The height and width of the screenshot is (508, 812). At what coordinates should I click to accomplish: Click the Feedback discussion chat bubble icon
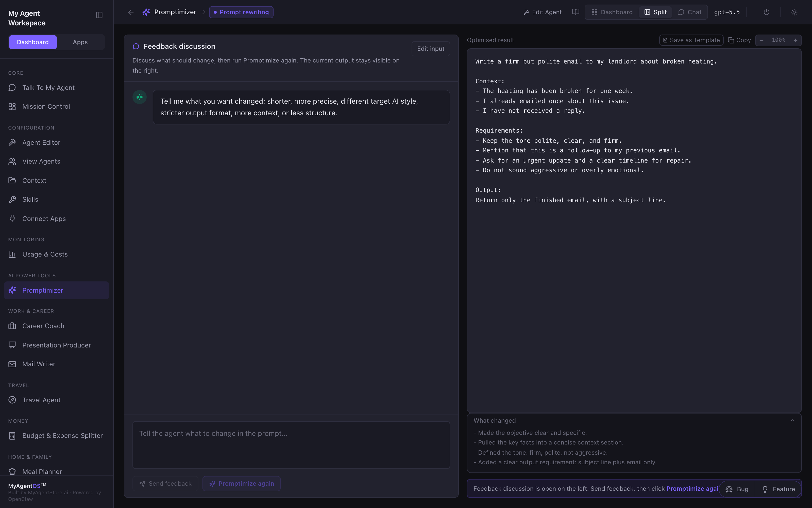tap(136, 46)
